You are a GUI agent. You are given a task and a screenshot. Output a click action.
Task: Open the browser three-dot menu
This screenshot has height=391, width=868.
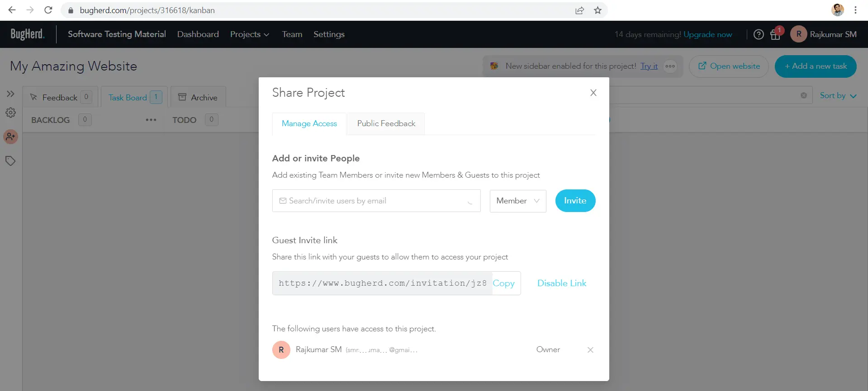[855, 10]
